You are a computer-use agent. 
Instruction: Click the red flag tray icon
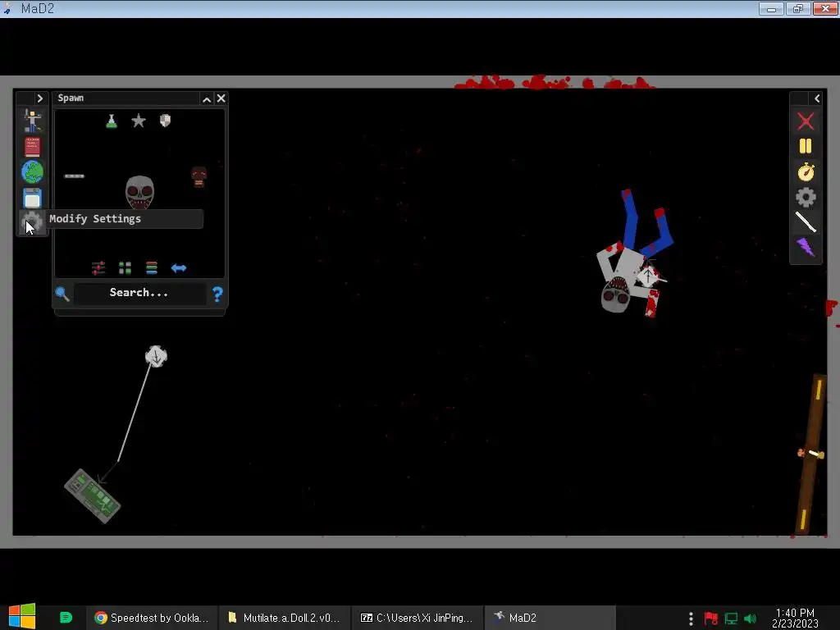pos(710,619)
